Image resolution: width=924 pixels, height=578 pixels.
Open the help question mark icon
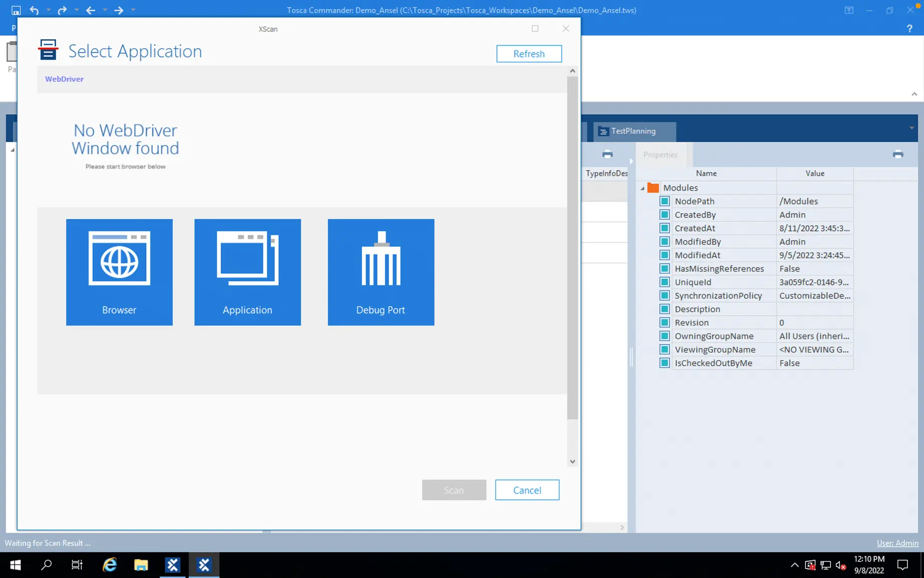pos(909,29)
